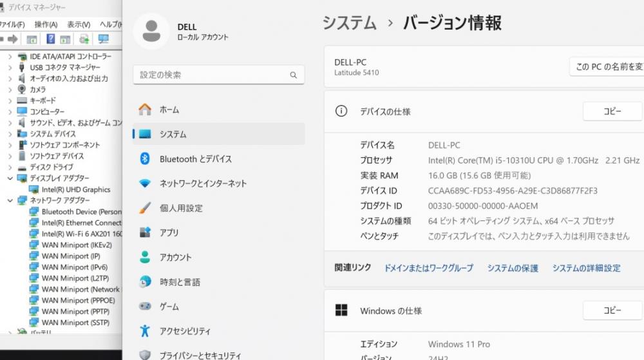Click the personalization paintbrush icon
644x360 pixels.
tap(144, 208)
